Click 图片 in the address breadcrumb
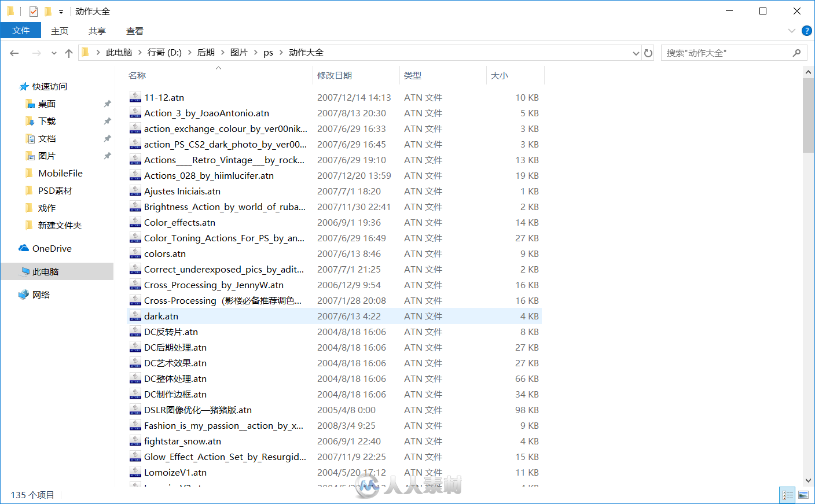This screenshot has width=815, height=504. pos(239,53)
